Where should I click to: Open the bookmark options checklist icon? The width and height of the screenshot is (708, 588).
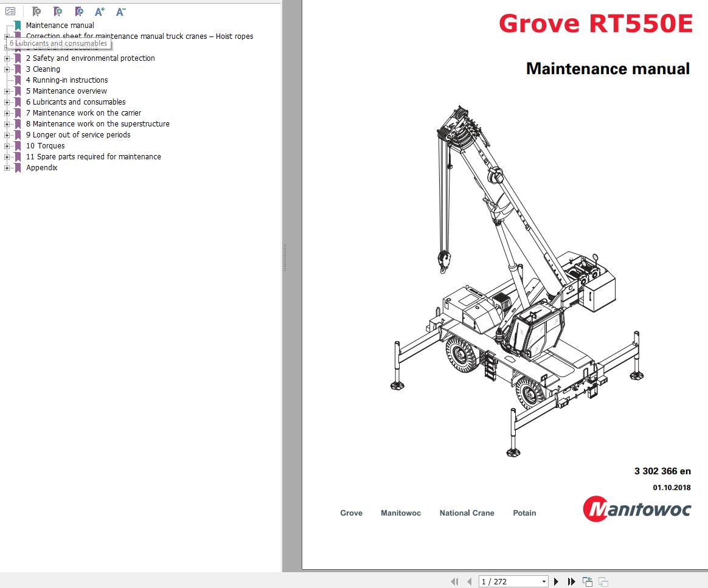pyautogui.click(x=10, y=11)
